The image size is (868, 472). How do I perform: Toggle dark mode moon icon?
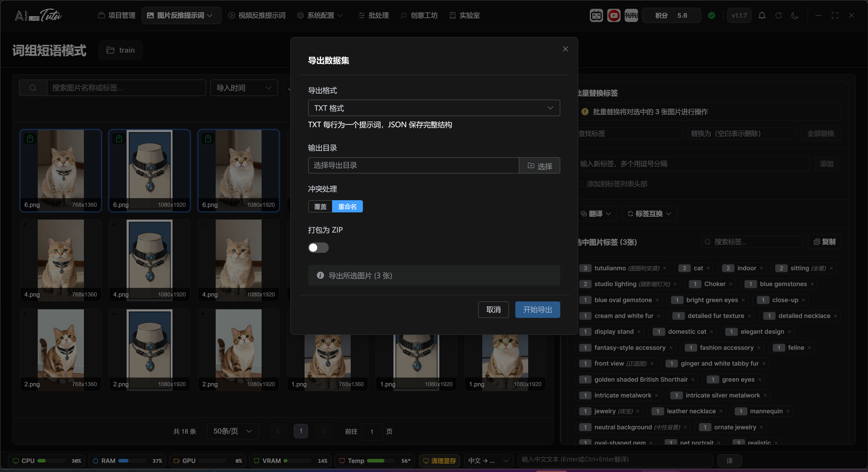[x=795, y=16]
